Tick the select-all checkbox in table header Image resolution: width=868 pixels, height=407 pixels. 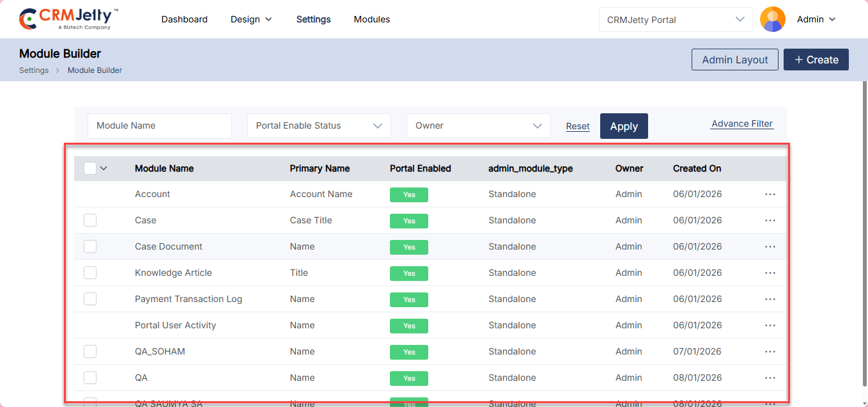coord(90,168)
